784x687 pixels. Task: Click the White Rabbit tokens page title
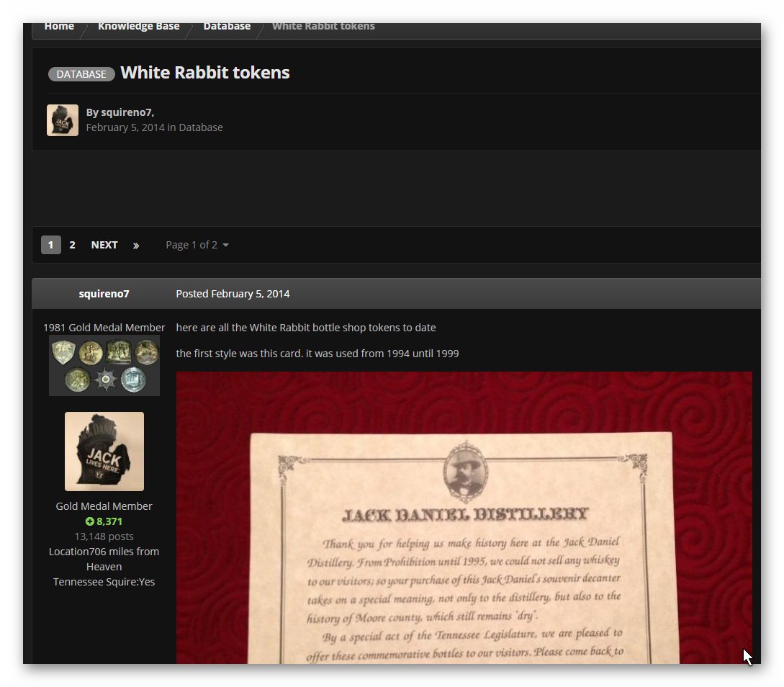205,73
